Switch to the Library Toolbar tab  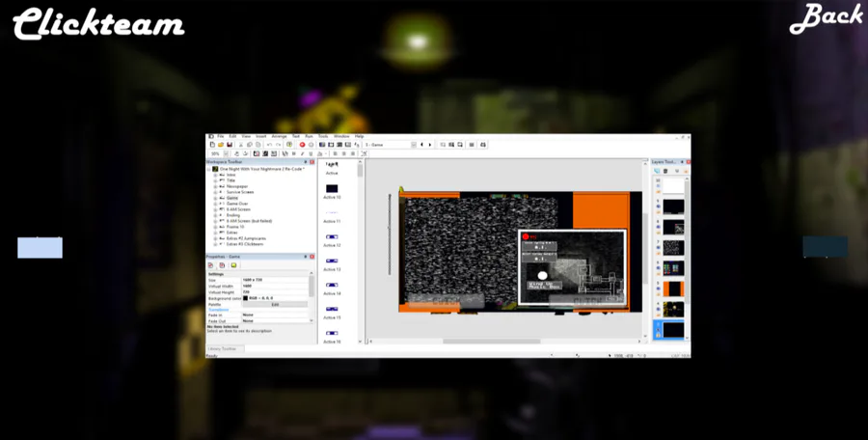222,348
